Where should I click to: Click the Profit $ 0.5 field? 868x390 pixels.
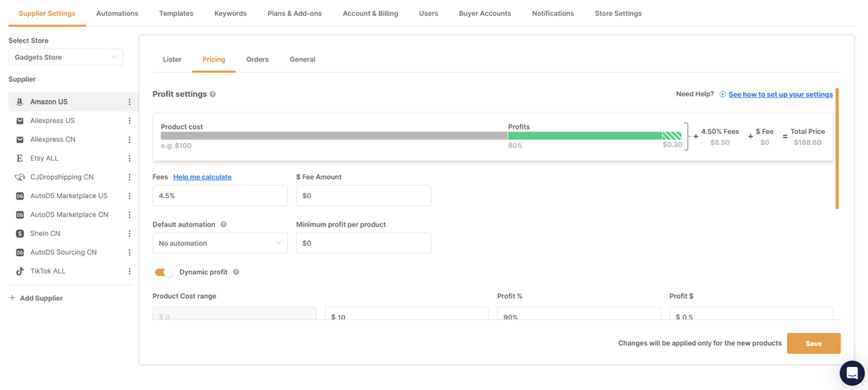(x=752, y=313)
